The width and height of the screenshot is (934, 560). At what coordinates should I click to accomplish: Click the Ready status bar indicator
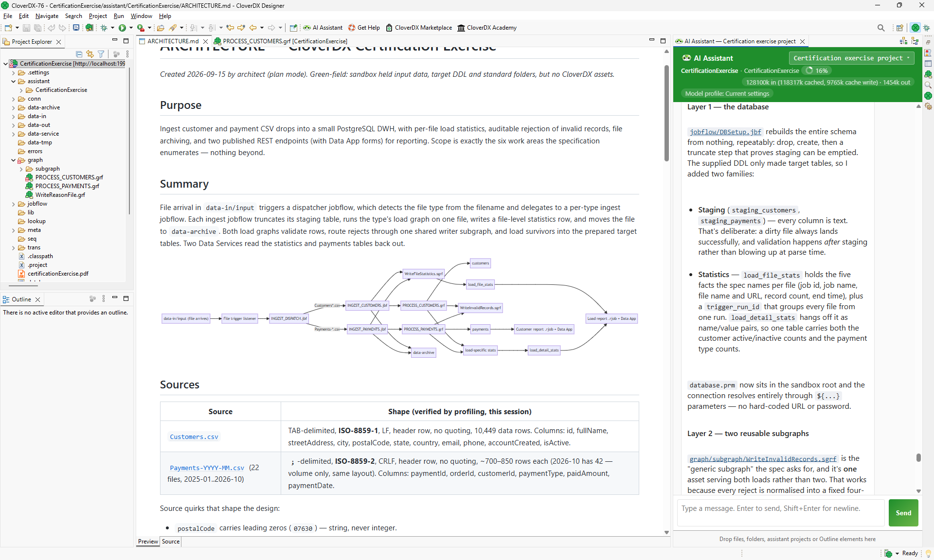(x=910, y=553)
